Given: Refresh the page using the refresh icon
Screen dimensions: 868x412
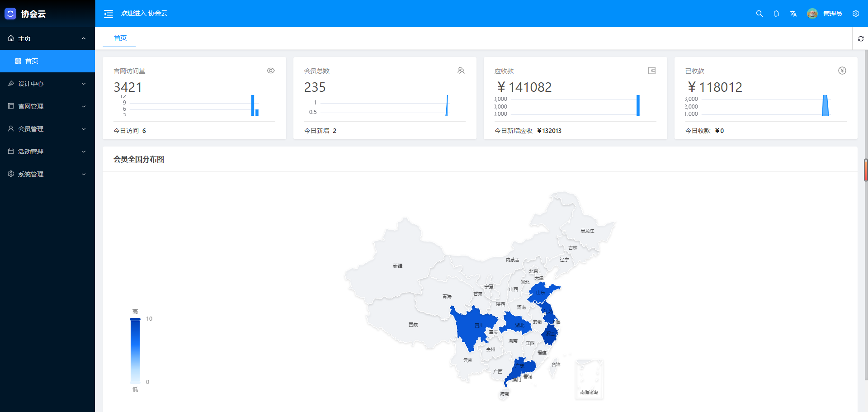Looking at the screenshot, I should [861, 38].
